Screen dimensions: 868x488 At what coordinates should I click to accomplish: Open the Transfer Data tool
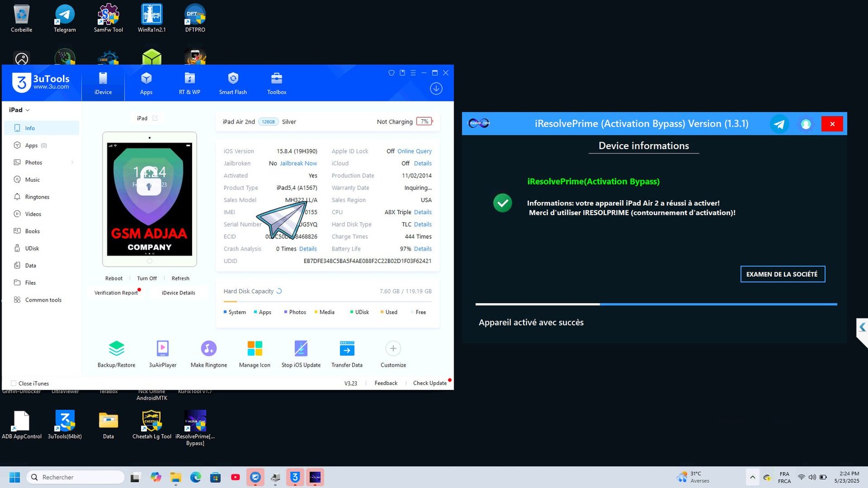[347, 354]
